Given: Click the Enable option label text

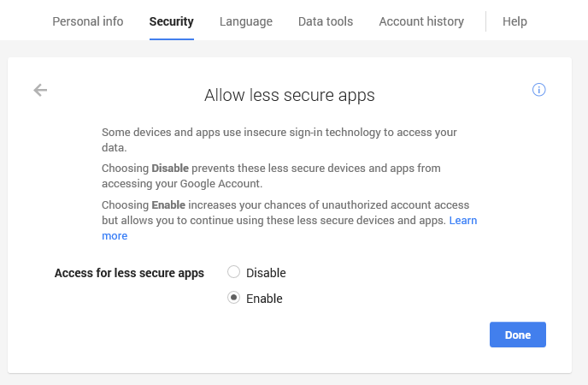Looking at the screenshot, I should [x=264, y=299].
